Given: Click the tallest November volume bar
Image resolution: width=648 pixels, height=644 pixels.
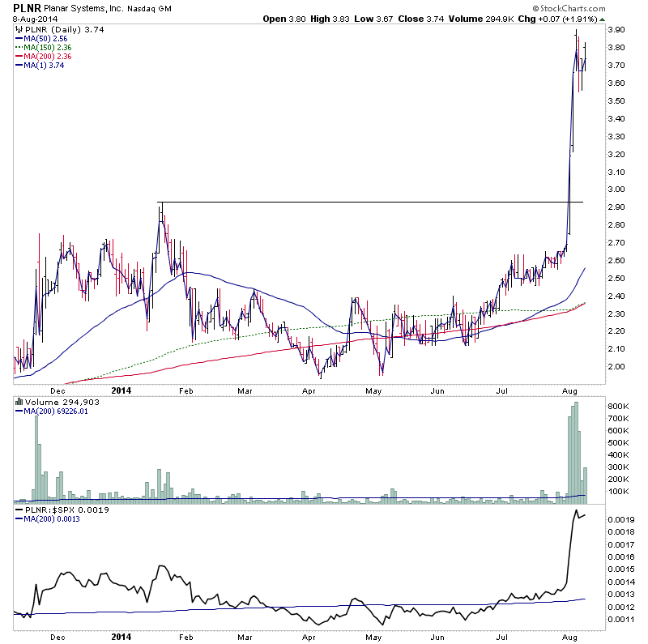Looking at the screenshot, I should [x=36, y=459].
